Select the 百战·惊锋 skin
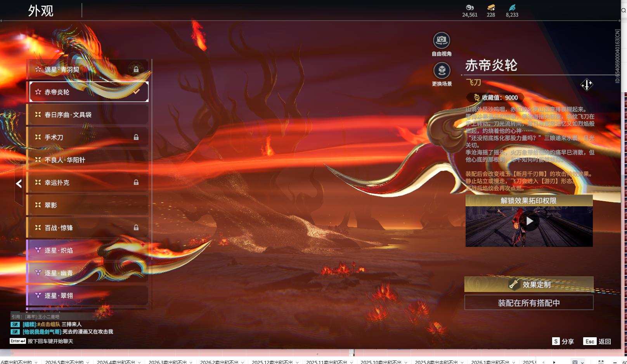This screenshot has width=627, height=364. [x=87, y=228]
